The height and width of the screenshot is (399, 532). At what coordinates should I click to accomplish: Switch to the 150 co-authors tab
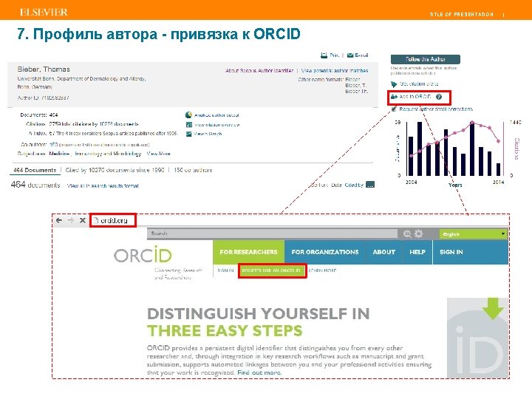coord(193,170)
